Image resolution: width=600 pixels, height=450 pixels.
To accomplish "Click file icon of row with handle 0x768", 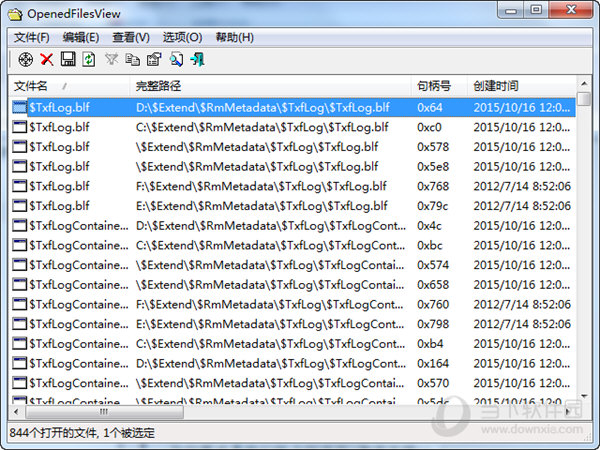I will [x=20, y=186].
